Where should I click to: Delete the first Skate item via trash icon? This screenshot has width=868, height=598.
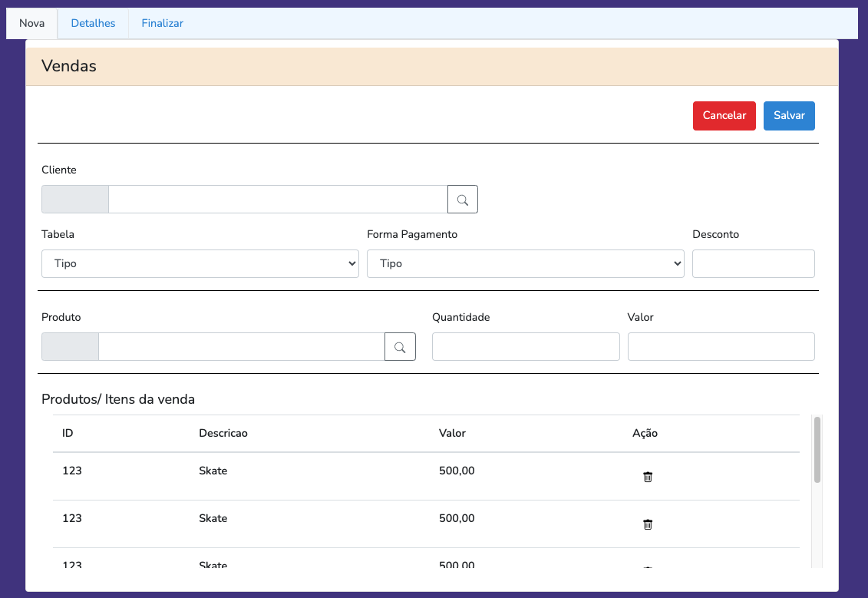pyautogui.click(x=648, y=477)
